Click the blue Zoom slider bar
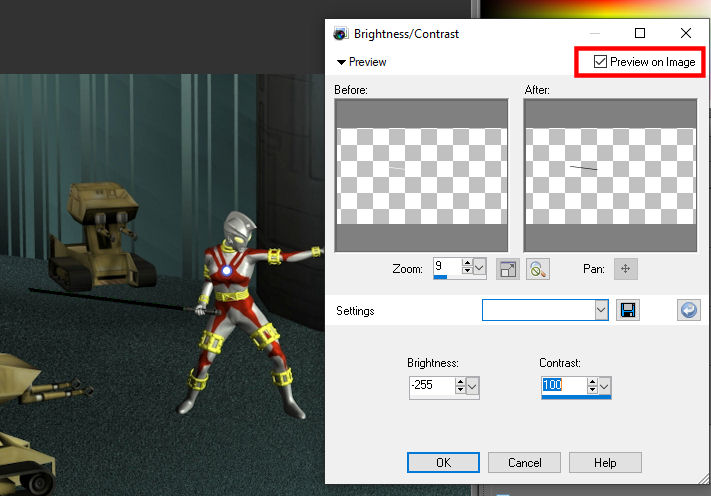 pyautogui.click(x=440, y=277)
